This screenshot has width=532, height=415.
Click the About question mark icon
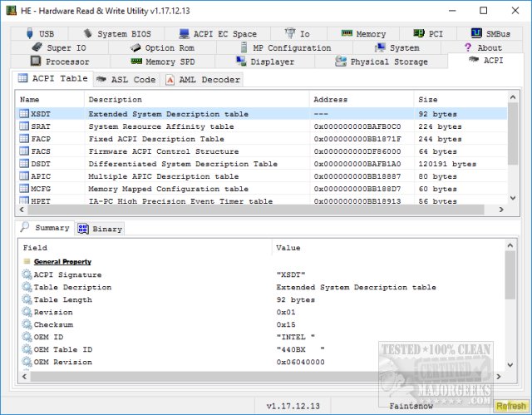pos(468,47)
